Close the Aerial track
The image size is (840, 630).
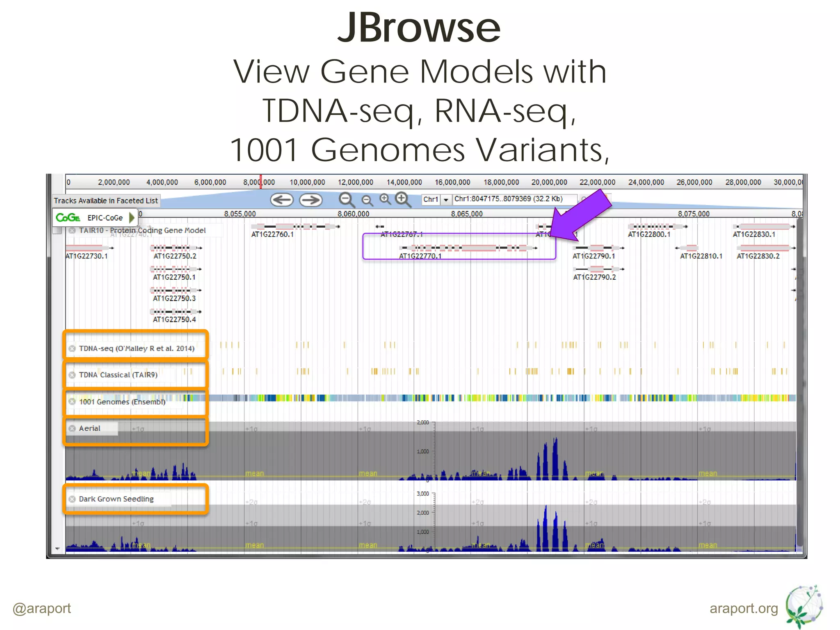(72, 428)
